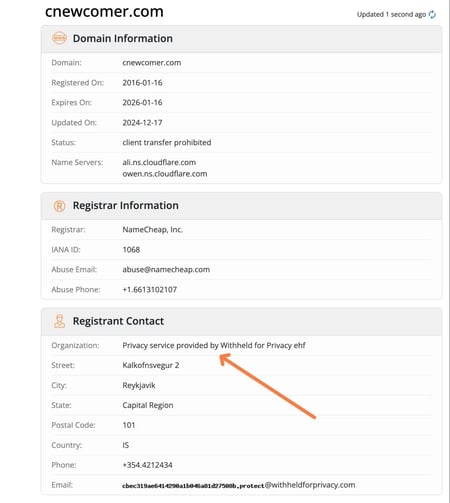This screenshot has height=503, width=450.
Task: Click the Registrar Information R icon
Action: (59, 206)
